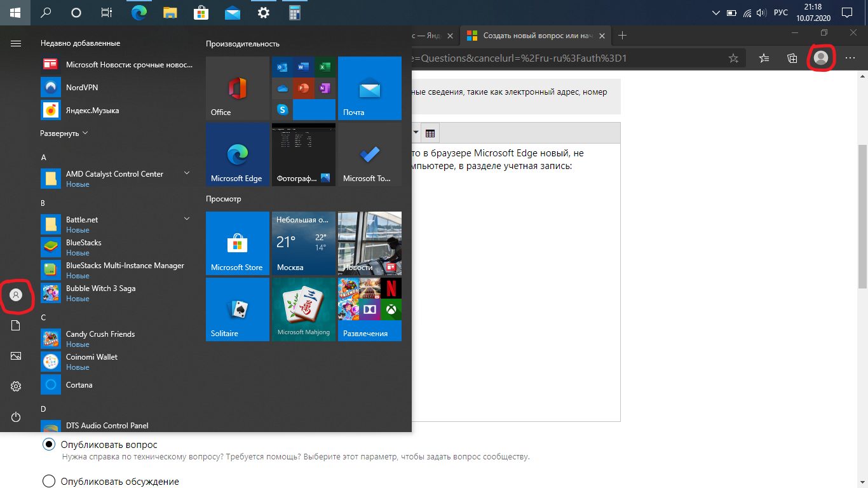Open Mail app from taskbar
The height and width of the screenshot is (488, 868).
(232, 13)
